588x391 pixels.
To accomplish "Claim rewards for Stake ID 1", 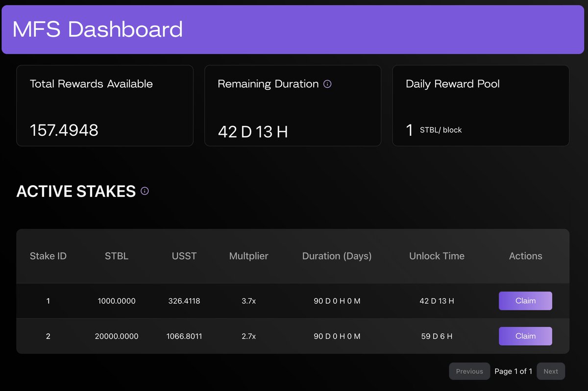I will (x=525, y=300).
